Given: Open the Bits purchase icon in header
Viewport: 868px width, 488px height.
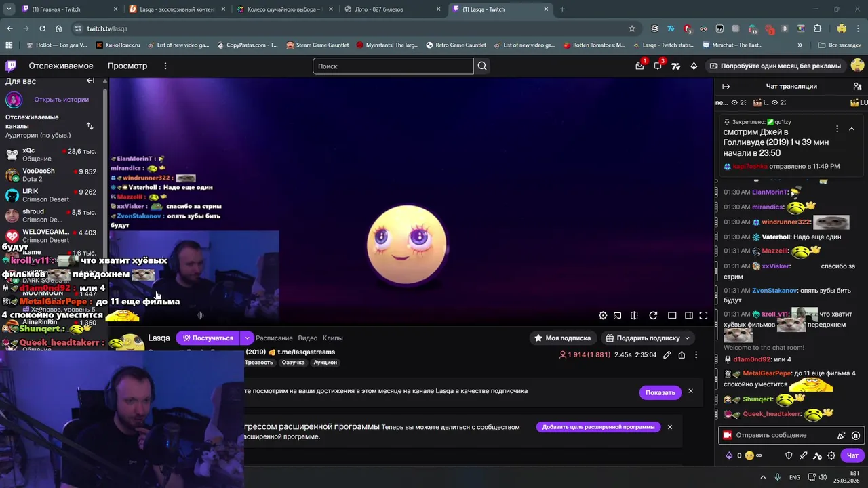Looking at the screenshot, I should tap(694, 66).
